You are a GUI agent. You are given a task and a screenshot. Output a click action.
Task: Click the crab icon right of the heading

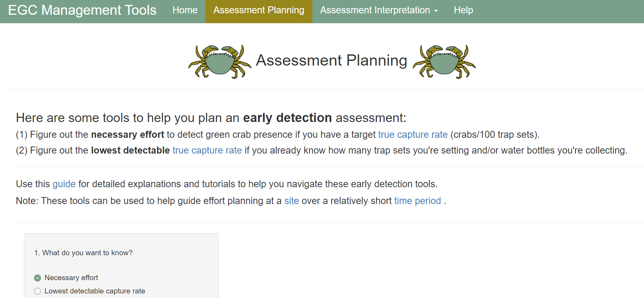point(444,61)
